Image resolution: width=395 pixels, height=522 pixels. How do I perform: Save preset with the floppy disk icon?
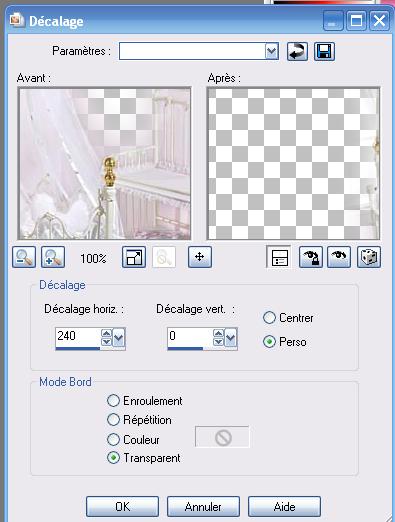(324, 52)
